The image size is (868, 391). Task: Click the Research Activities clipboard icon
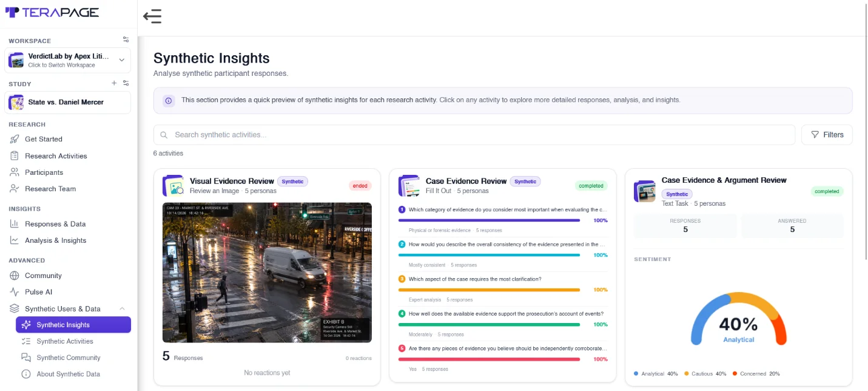pos(15,156)
